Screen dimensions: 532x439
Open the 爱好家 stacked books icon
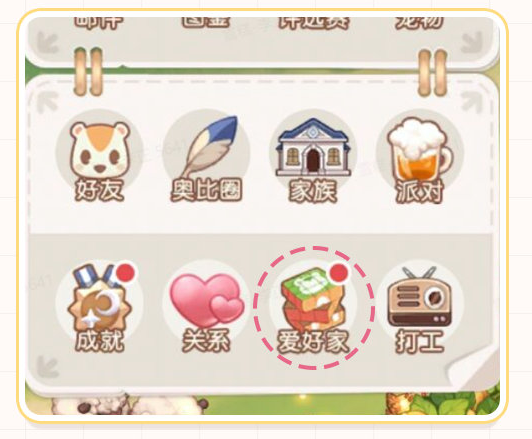pyautogui.click(x=313, y=303)
